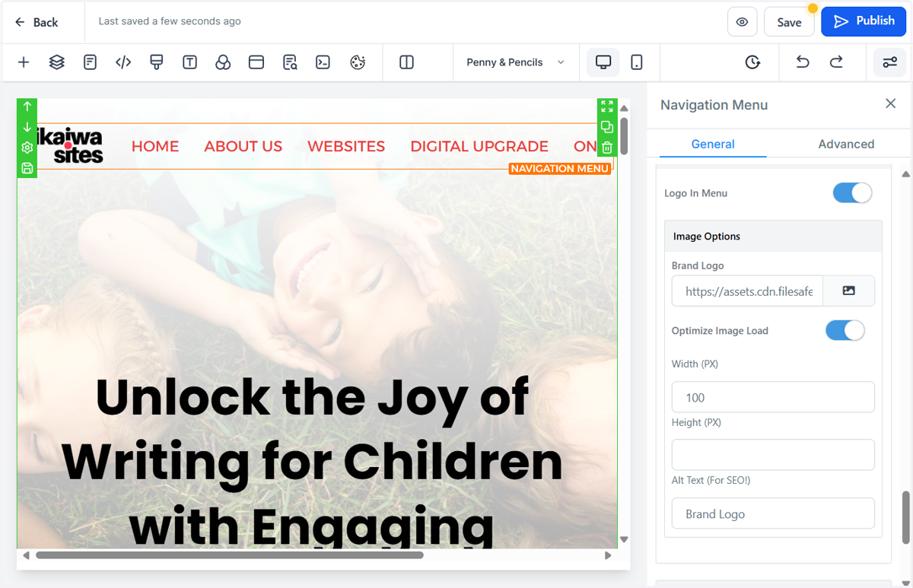
Task: Open the terminal prompt icon
Action: coord(323,62)
